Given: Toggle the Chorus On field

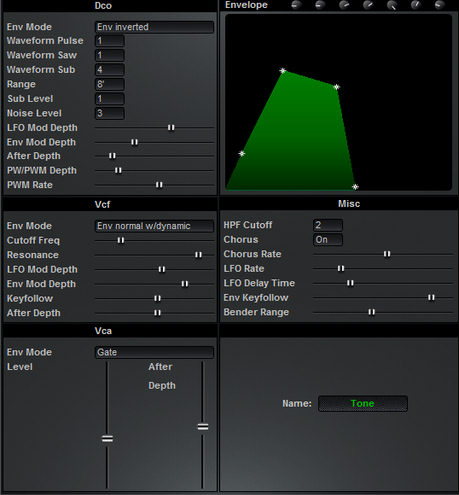Looking at the screenshot, I should pos(328,240).
